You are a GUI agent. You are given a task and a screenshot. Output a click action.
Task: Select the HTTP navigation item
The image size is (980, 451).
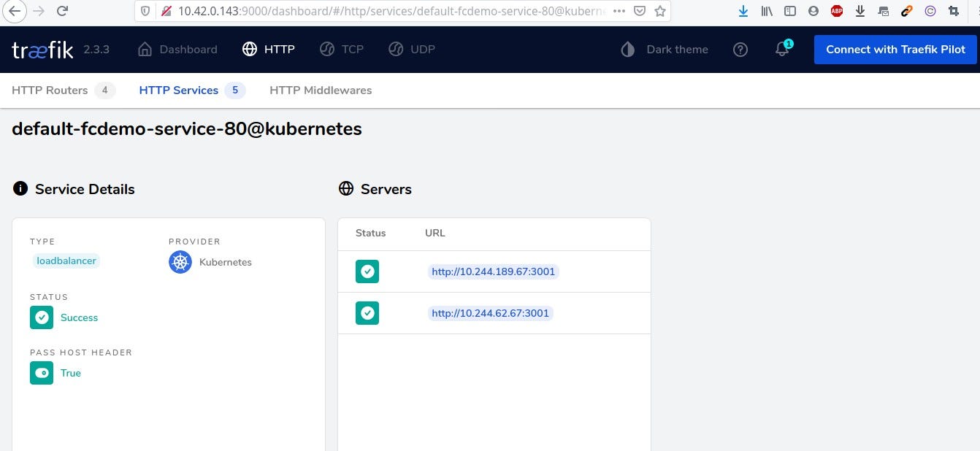pyautogui.click(x=268, y=50)
